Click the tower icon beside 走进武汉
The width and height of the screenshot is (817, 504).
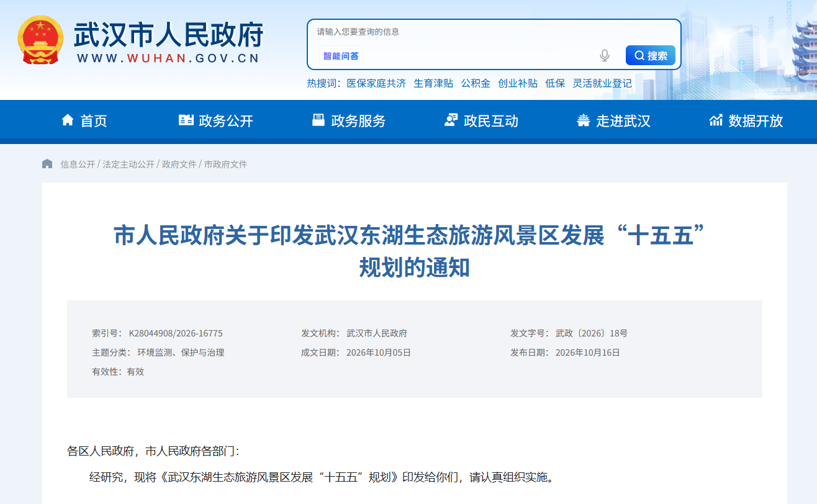click(584, 120)
